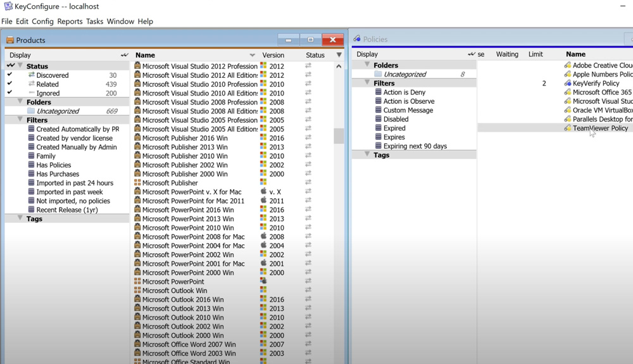
Task: Select the Imported in past week filter
Action: [x=70, y=192]
